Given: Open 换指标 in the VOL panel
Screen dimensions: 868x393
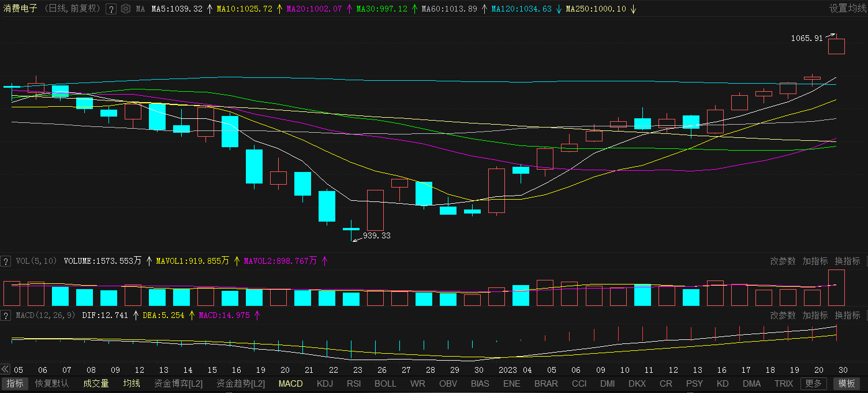Looking at the screenshot, I should (847, 261).
